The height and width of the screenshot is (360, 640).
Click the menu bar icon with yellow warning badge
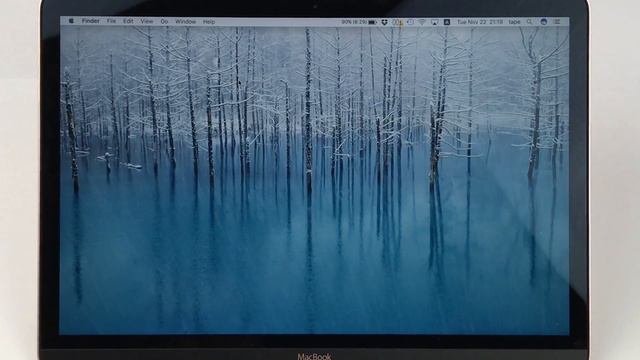[398, 22]
